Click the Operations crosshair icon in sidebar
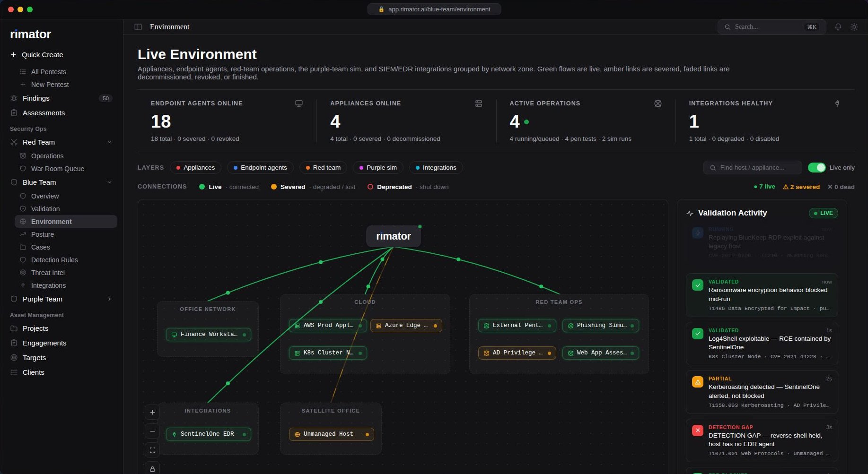The image size is (868, 474). click(23, 156)
